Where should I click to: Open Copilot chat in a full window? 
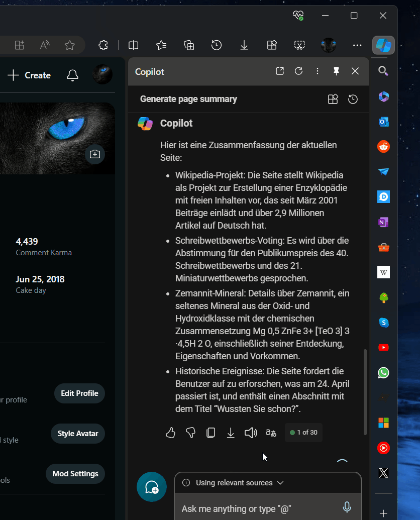coord(280,71)
